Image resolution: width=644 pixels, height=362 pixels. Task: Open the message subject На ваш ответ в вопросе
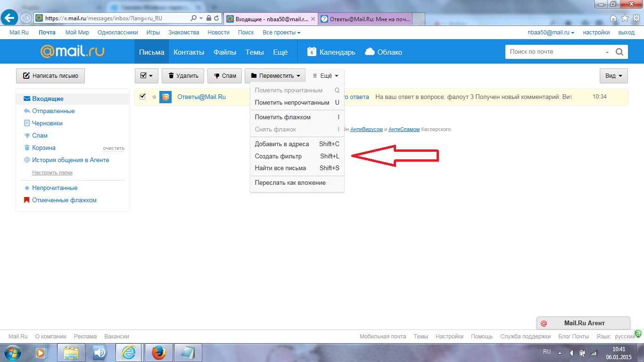coord(473,97)
